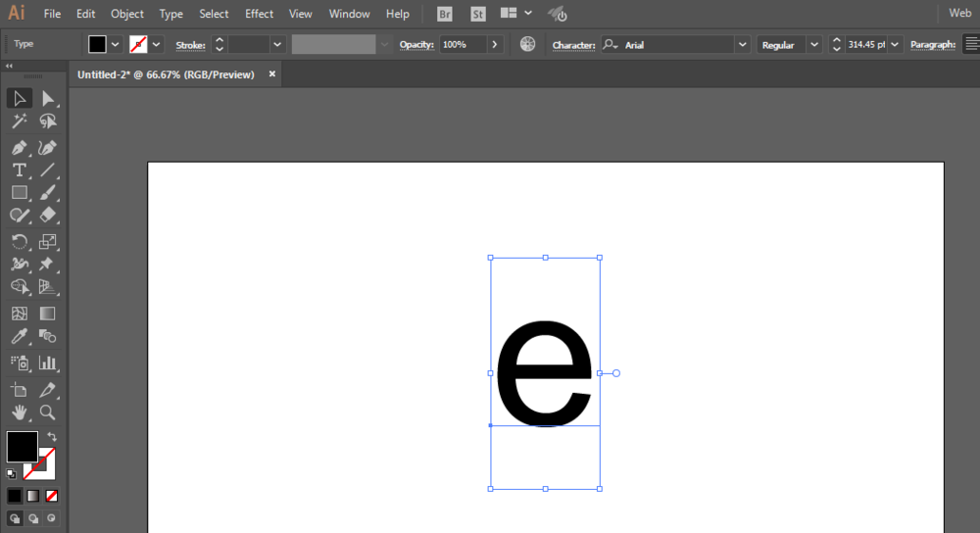This screenshot has height=533, width=980.
Task: Activate the Magic Wand tool
Action: [19, 121]
